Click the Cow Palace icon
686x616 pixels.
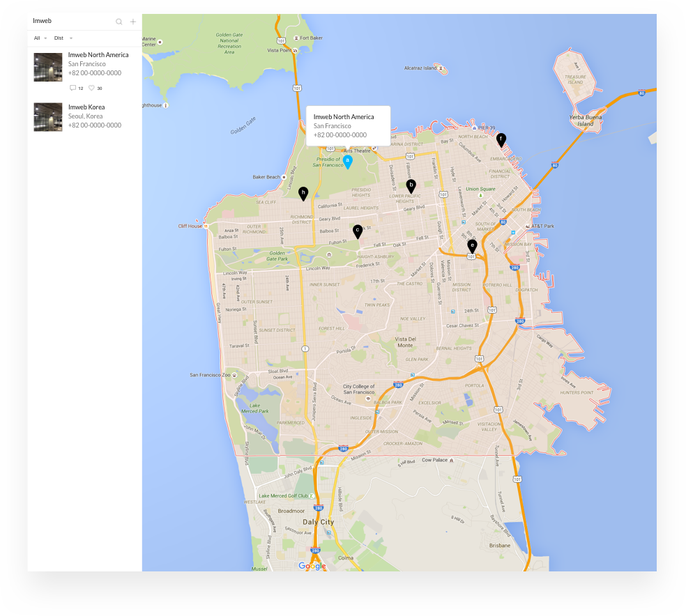click(452, 461)
